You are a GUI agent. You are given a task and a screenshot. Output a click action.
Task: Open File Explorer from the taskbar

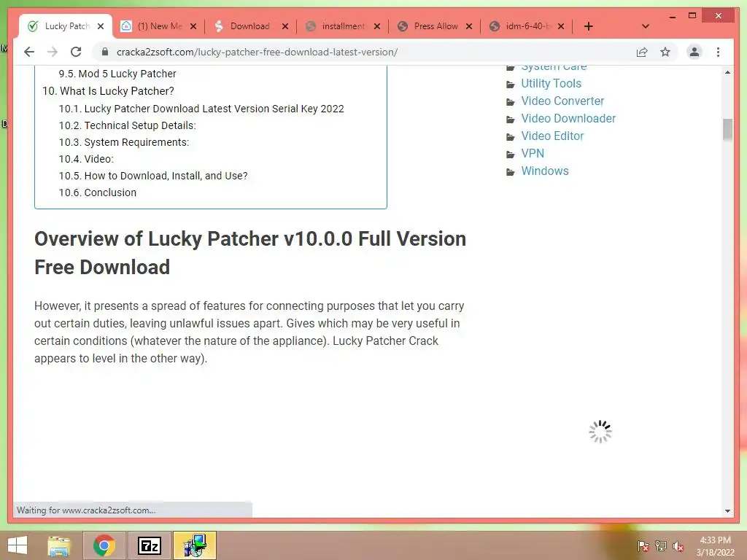pos(59,545)
